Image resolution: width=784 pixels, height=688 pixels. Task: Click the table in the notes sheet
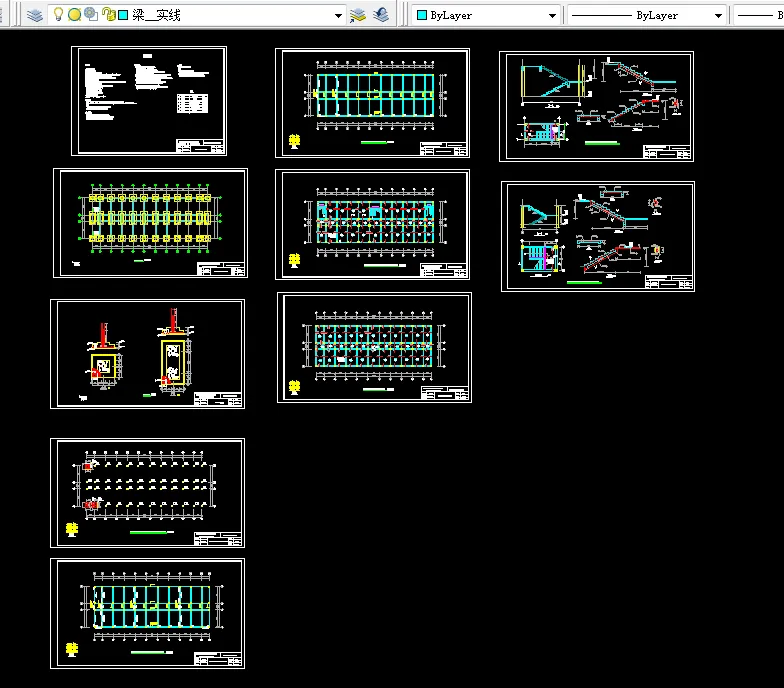coord(192,103)
